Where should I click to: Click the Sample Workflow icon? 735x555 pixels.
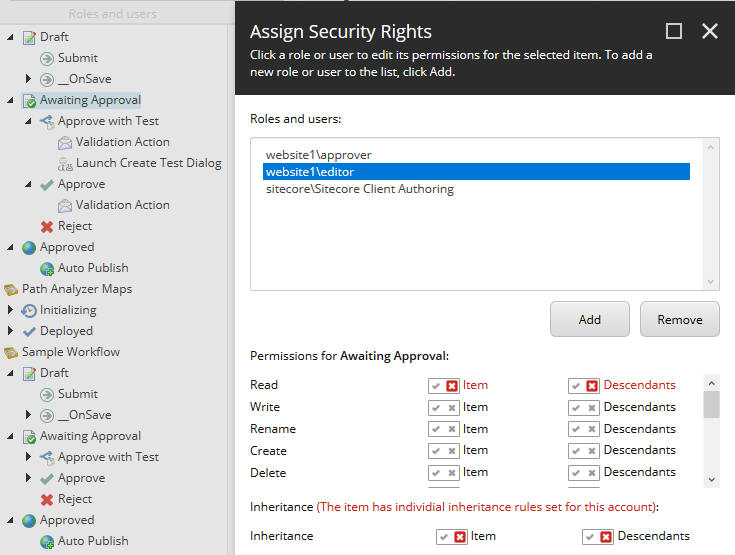[11, 352]
